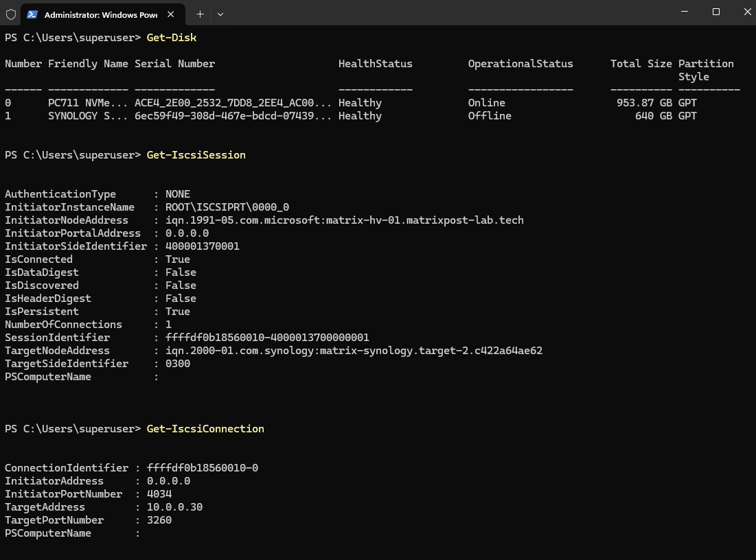Screen dimensions: 756x560
Task: Close the Windows PowerShell tab
Action: tap(171, 14)
